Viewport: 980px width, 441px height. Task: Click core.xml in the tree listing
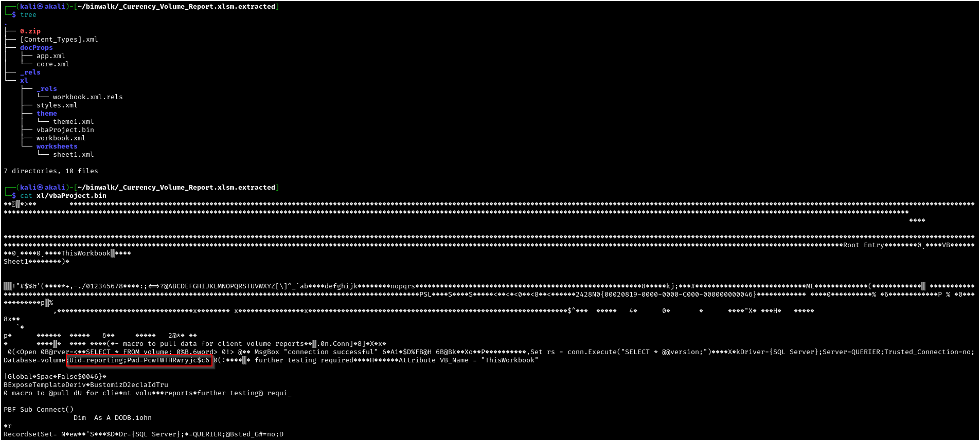point(52,64)
